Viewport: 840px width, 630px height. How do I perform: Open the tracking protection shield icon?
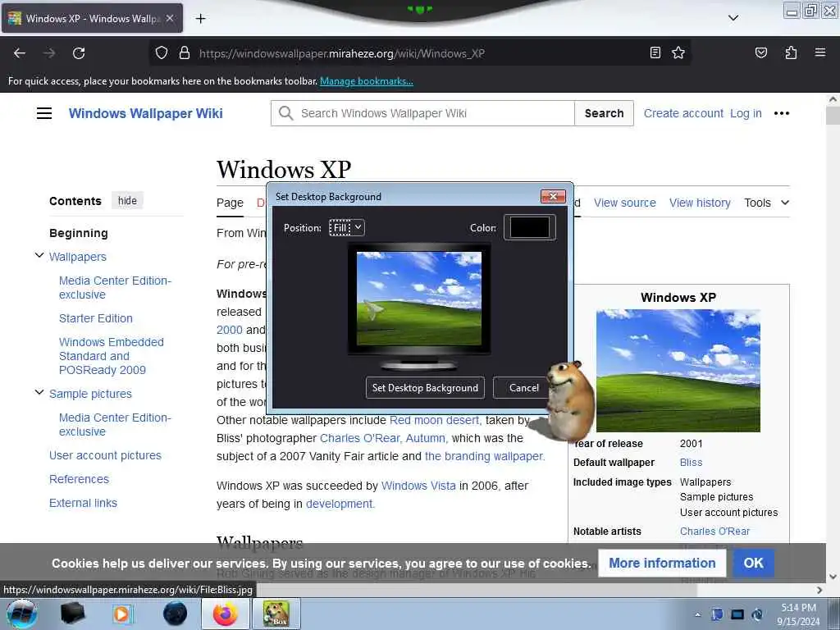point(162,52)
